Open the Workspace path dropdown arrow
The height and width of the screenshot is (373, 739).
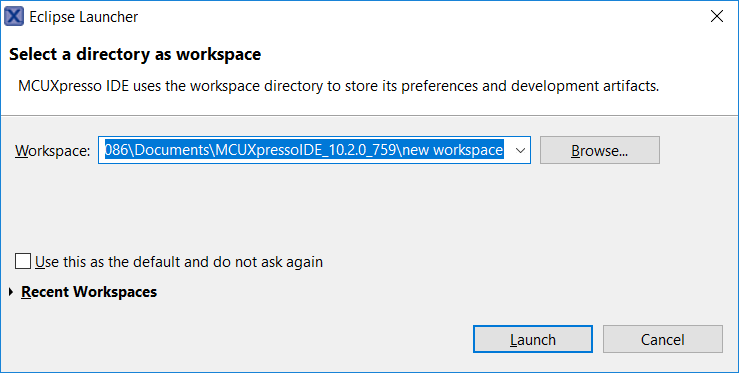point(520,150)
